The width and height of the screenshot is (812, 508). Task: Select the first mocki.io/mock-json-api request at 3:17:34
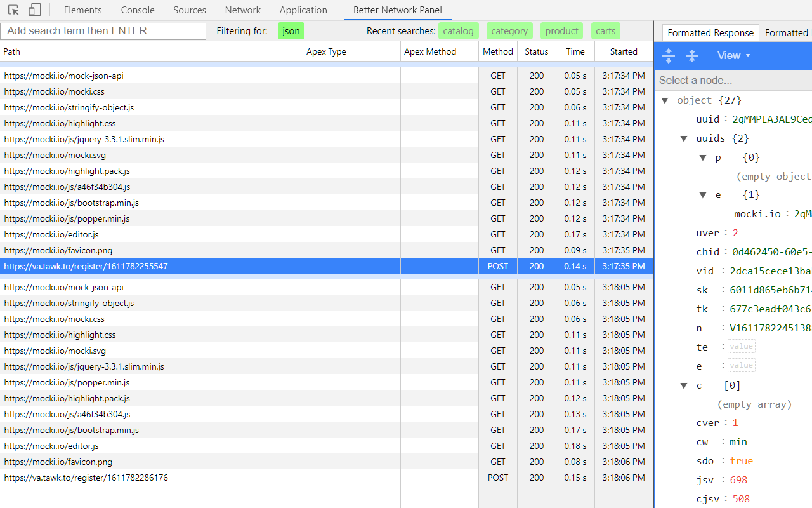tap(327, 76)
